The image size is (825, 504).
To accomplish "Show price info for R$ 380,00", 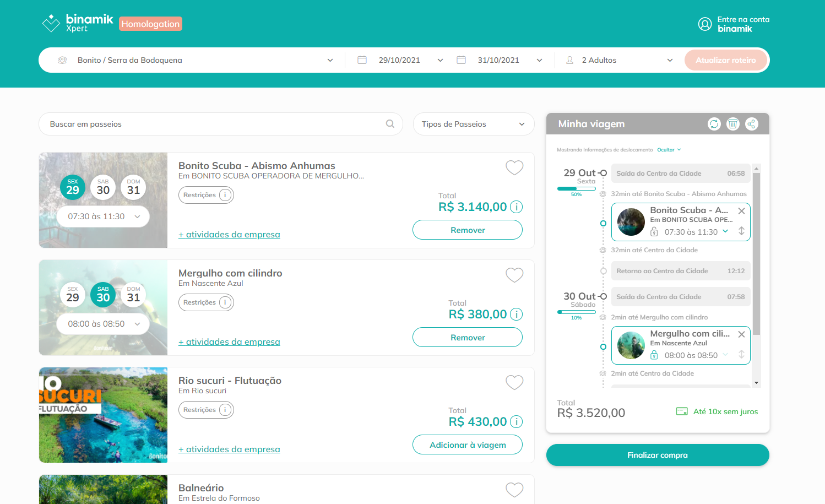I will pyautogui.click(x=516, y=315).
